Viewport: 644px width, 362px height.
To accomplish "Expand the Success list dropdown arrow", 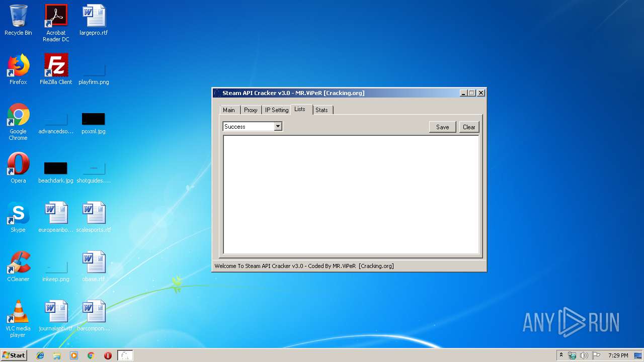I will point(278,127).
